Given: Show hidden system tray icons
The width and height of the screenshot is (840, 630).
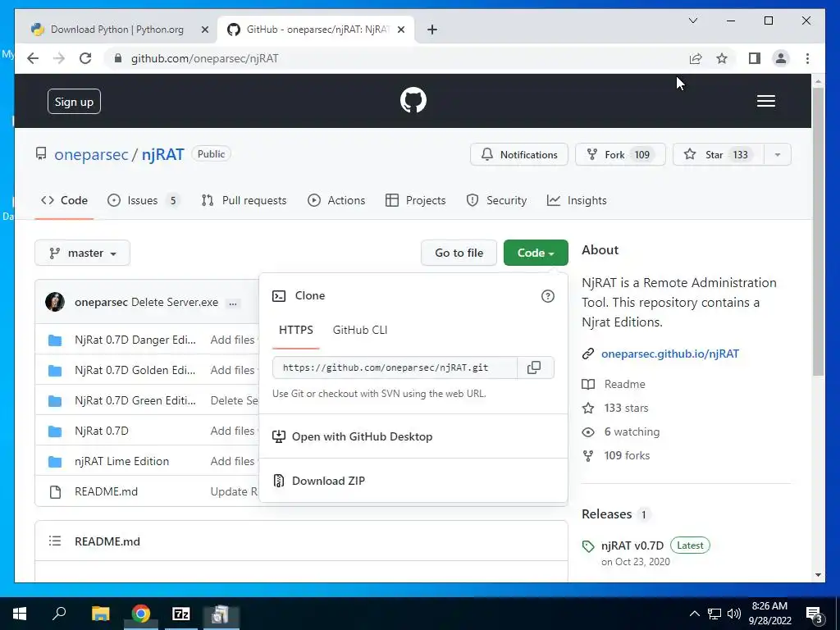Looking at the screenshot, I should tap(694, 614).
